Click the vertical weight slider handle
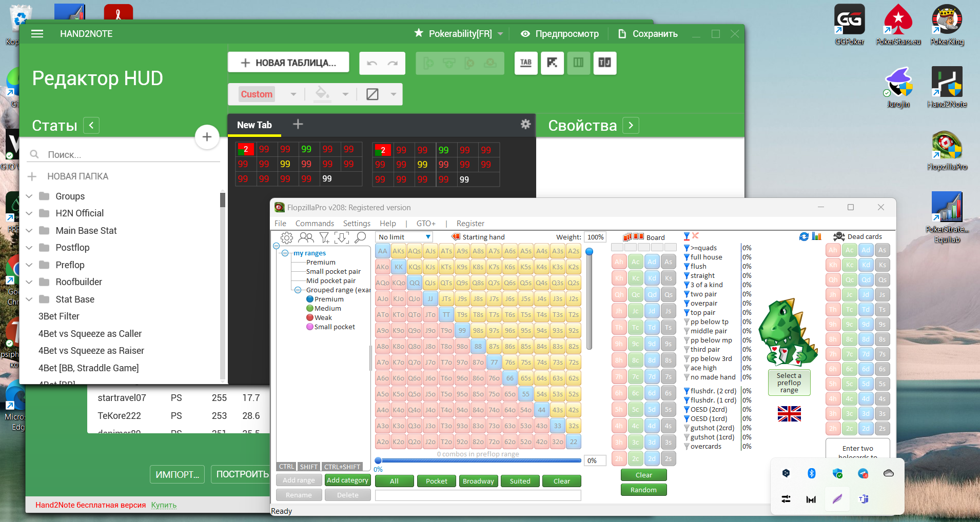The width and height of the screenshot is (980, 522). tap(590, 251)
